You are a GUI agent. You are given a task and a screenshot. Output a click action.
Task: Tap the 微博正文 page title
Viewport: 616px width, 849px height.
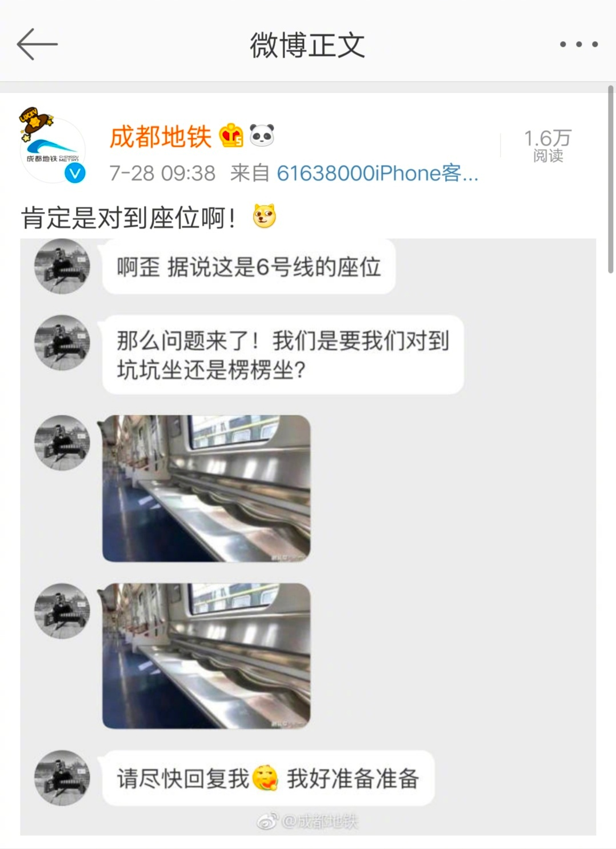click(x=307, y=45)
